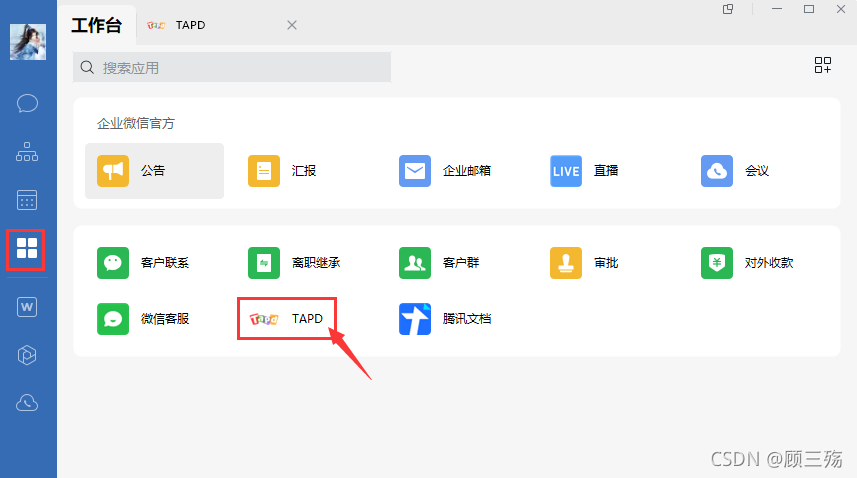Open the 公告 announcement app
This screenshot has width=857, height=478.
pos(154,171)
